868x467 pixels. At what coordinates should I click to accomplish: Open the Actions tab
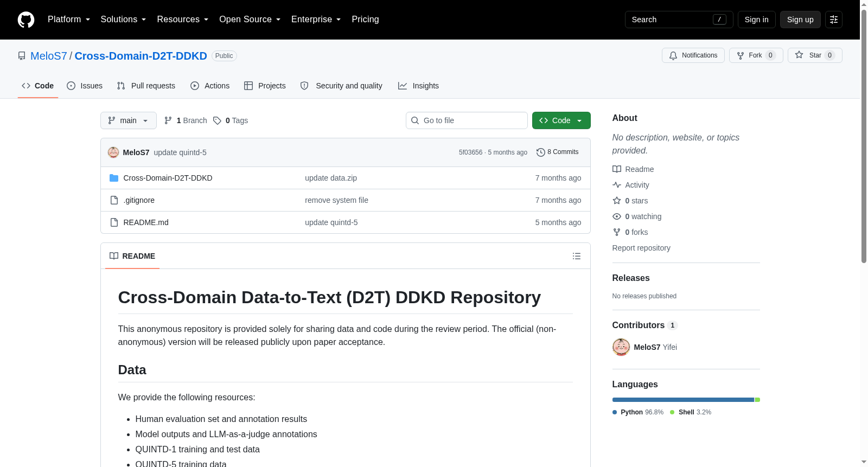210,86
